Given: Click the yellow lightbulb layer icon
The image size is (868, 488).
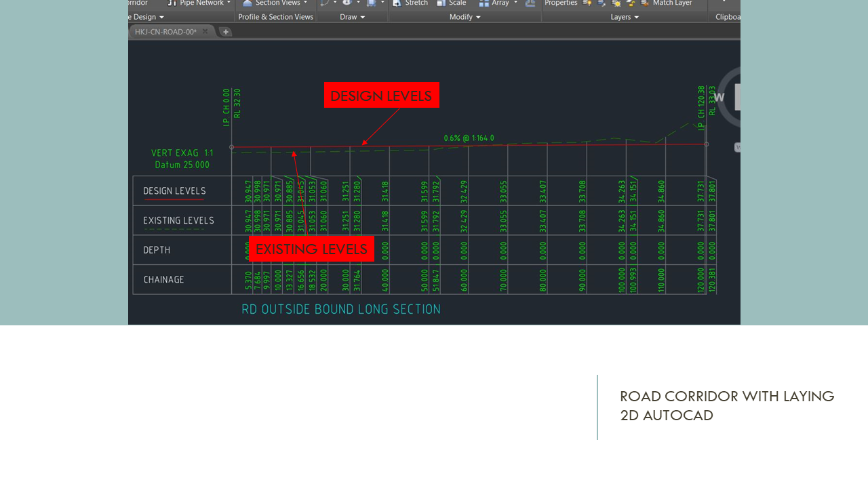Looking at the screenshot, I should [x=587, y=3].
